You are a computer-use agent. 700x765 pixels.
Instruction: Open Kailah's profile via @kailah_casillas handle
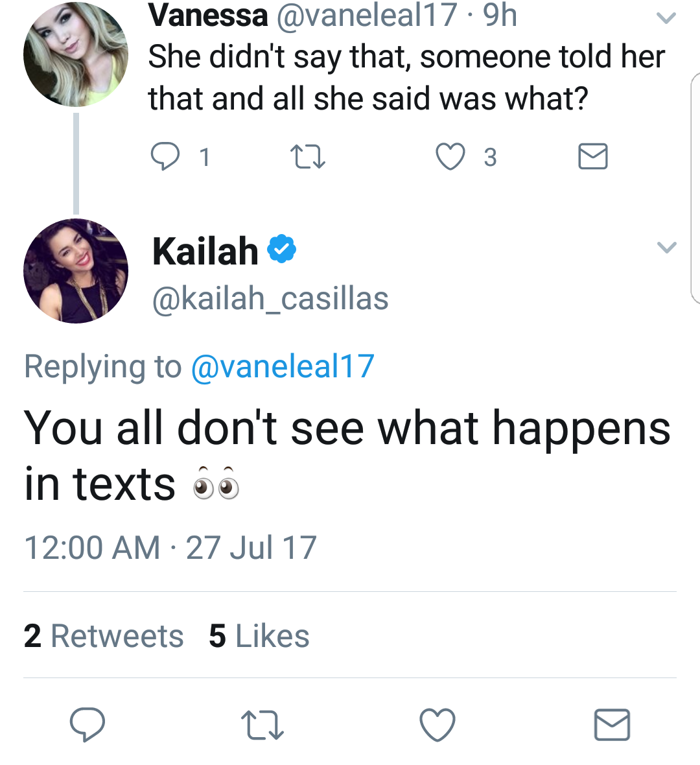[270, 299]
